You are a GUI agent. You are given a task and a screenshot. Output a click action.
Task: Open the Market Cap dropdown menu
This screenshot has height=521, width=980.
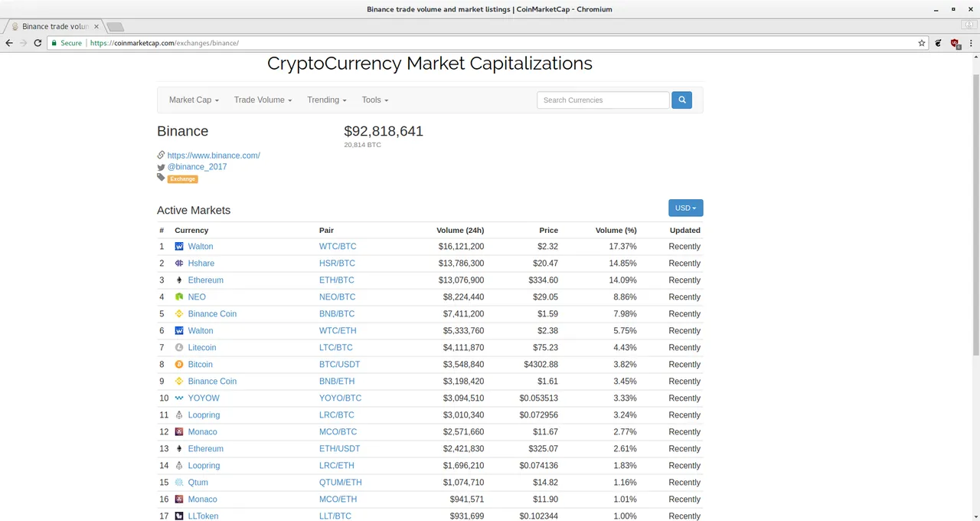point(194,100)
